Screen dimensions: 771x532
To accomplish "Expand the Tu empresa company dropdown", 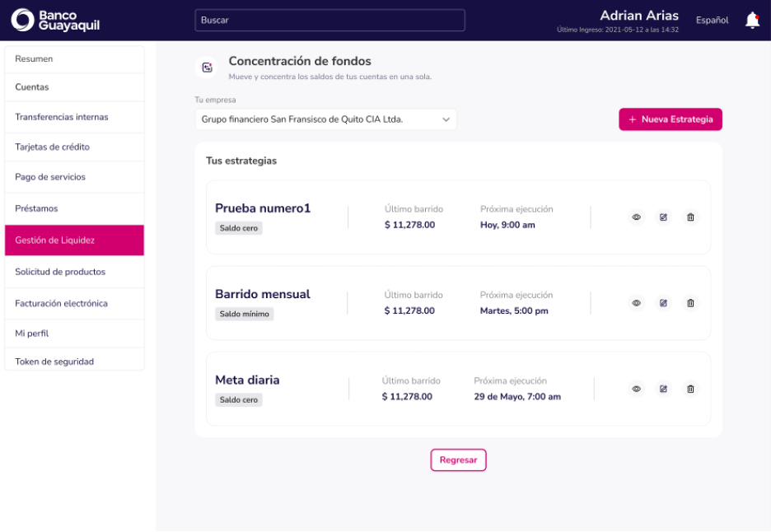I will (325, 119).
